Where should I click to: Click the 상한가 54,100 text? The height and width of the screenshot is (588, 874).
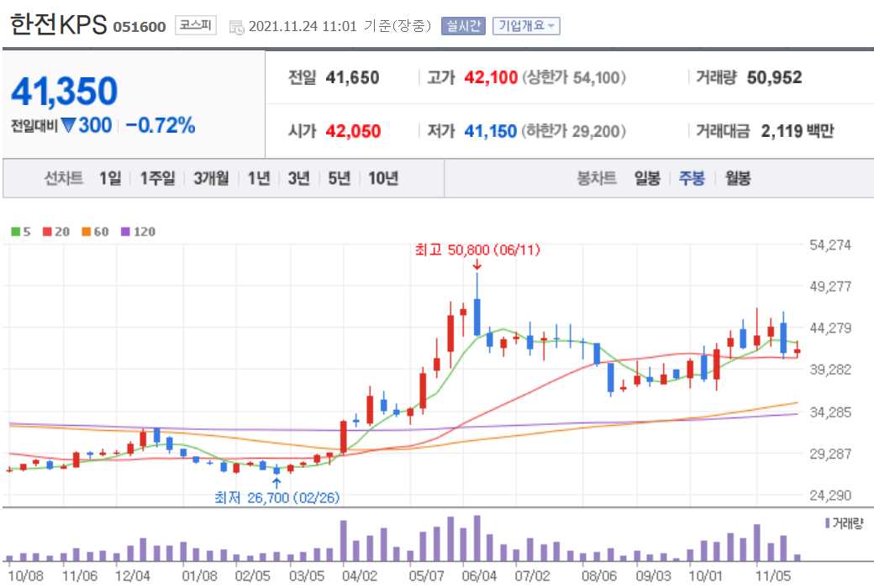[574, 77]
